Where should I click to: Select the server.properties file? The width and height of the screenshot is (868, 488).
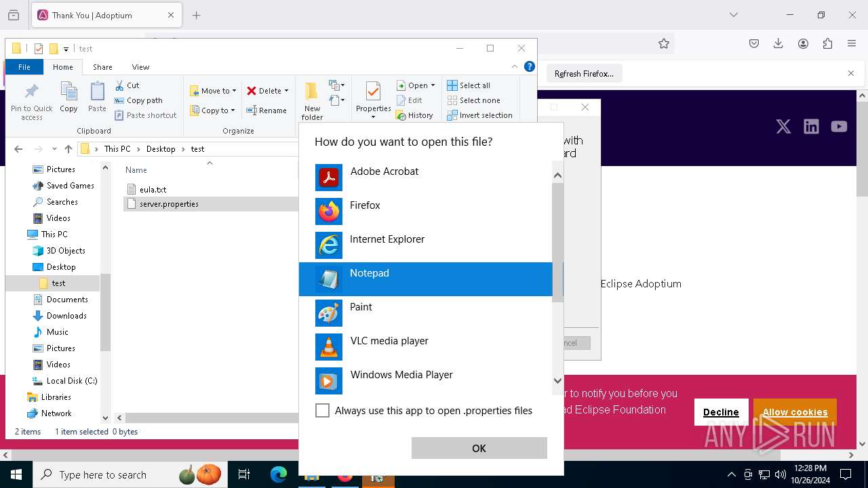(169, 204)
